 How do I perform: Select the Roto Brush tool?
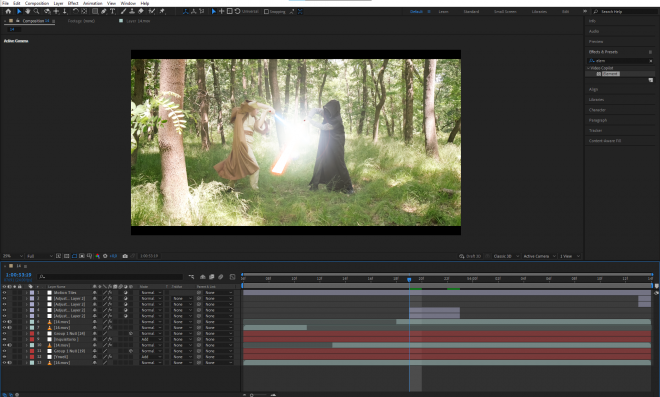click(152, 11)
